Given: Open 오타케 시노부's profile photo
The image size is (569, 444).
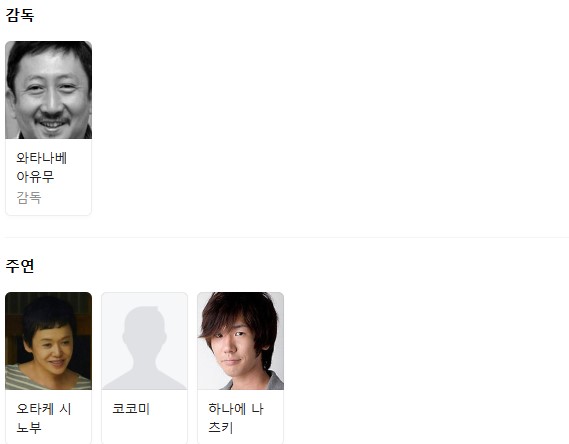Looking at the screenshot, I should tap(49, 341).
